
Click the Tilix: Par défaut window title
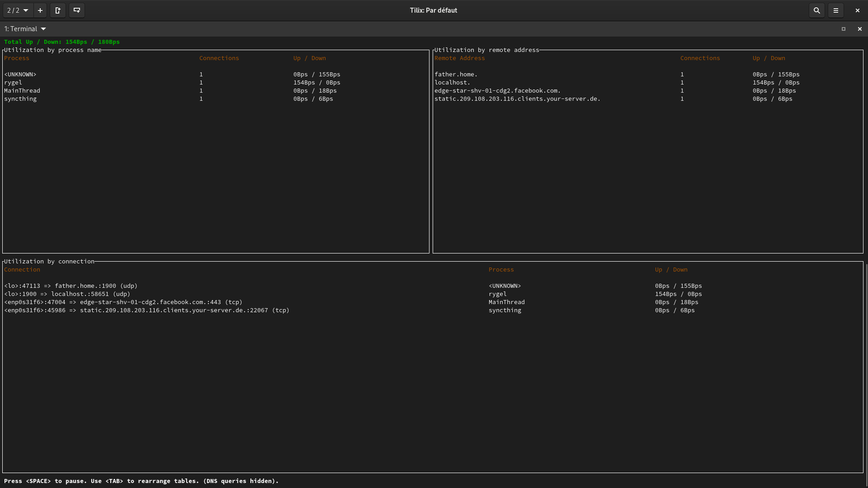click(x=433, y=10)
